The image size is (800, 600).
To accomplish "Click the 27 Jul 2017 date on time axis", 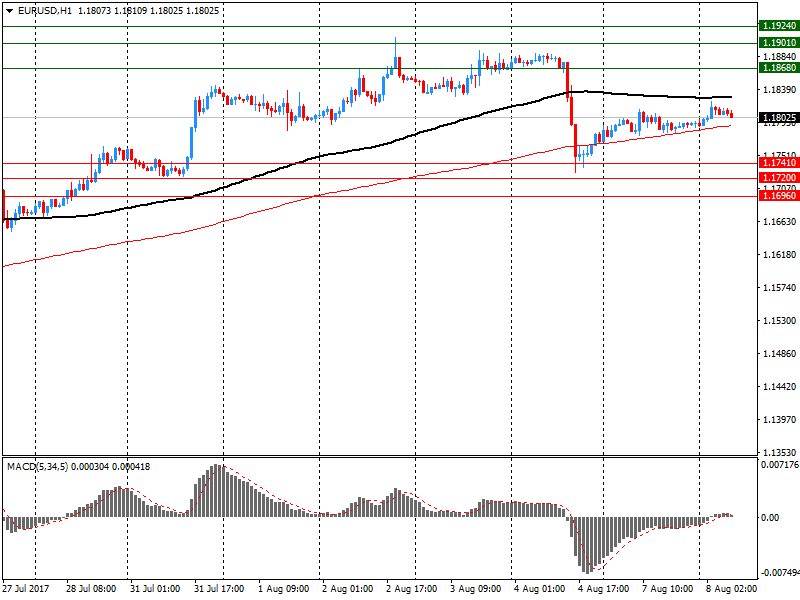I will [x=26, y=589].
